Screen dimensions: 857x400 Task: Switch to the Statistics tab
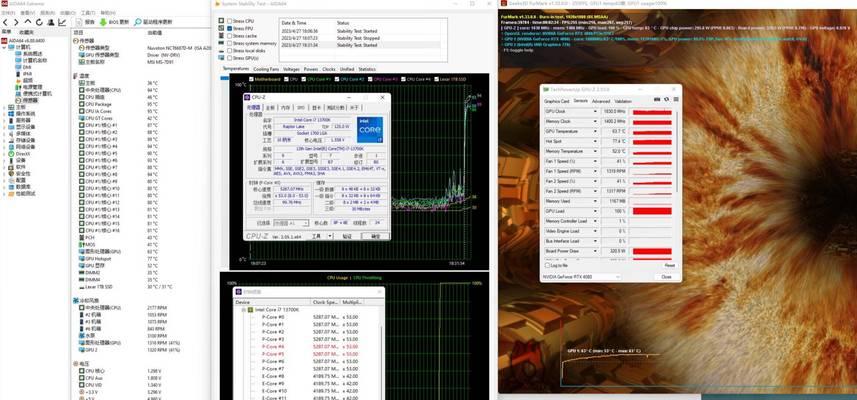[x=367, y=69]
